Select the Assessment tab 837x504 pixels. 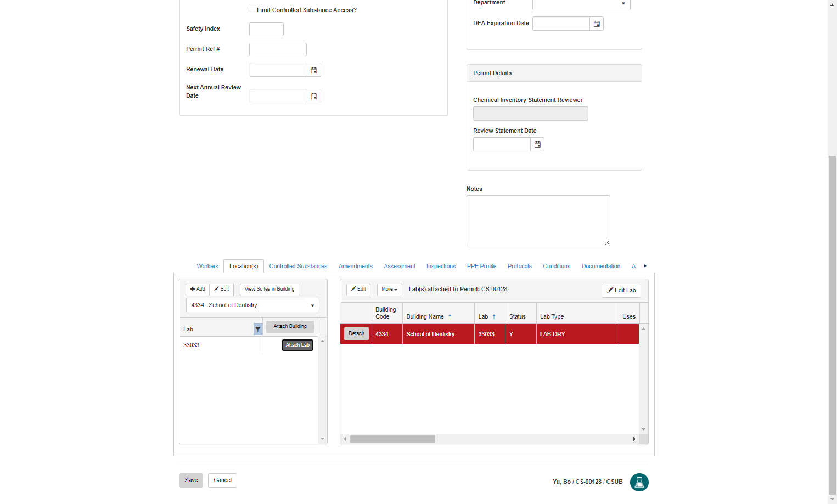point(400,267)
